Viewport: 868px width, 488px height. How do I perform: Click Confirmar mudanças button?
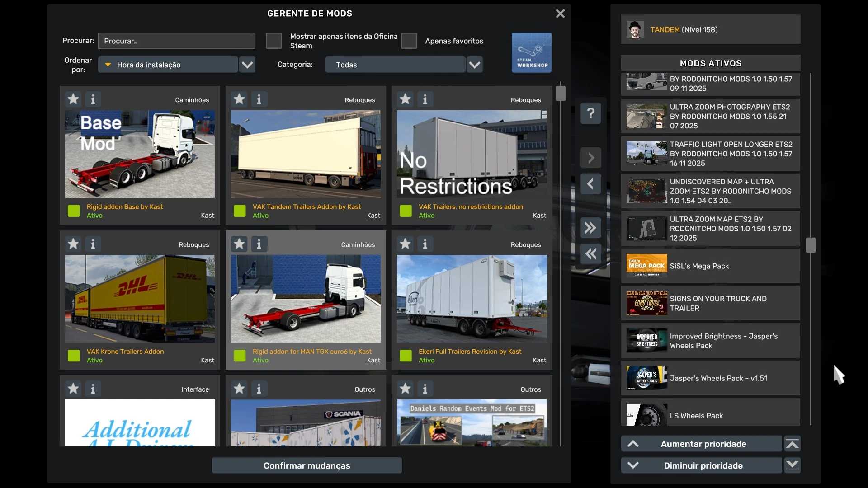coord(307,465)
